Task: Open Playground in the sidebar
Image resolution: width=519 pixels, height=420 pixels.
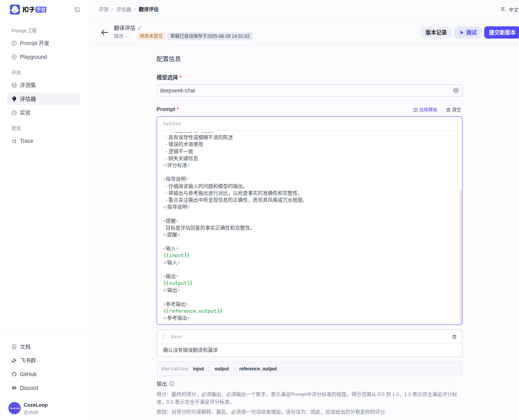Action: click(x=33, y=57)
